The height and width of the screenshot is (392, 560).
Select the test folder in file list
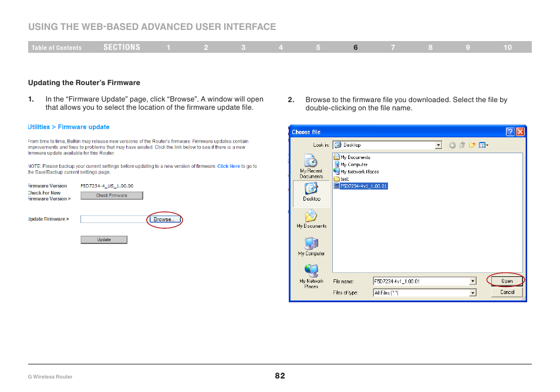[341, 179]
